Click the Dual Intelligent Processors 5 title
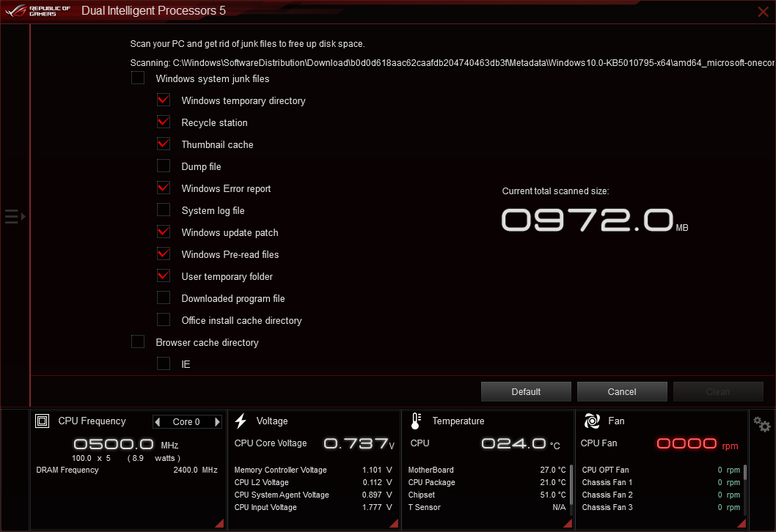Screen dimensions: 776x532 click(153, 10)
